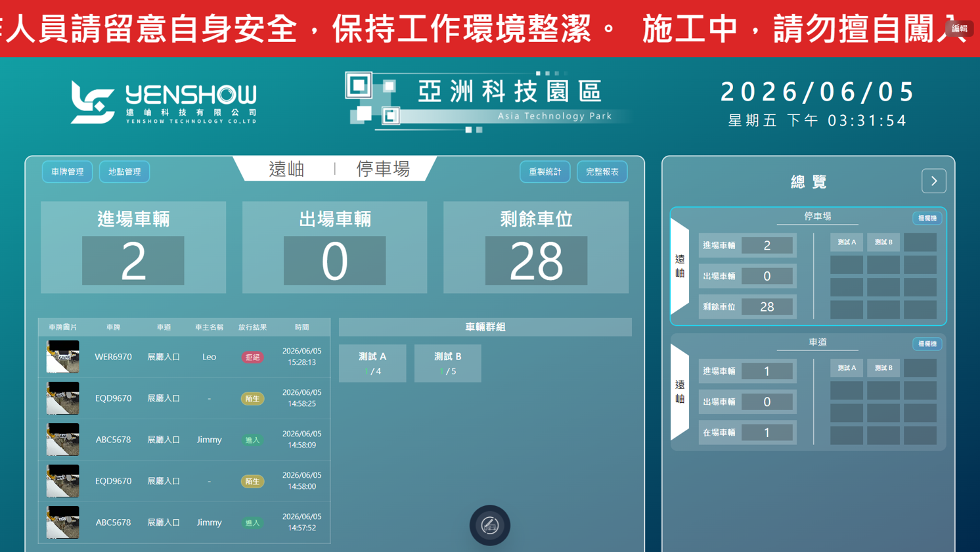Screen dimensions: 980x552
Task: Select the 遠岫 tab label
Action: coord(286,169)
